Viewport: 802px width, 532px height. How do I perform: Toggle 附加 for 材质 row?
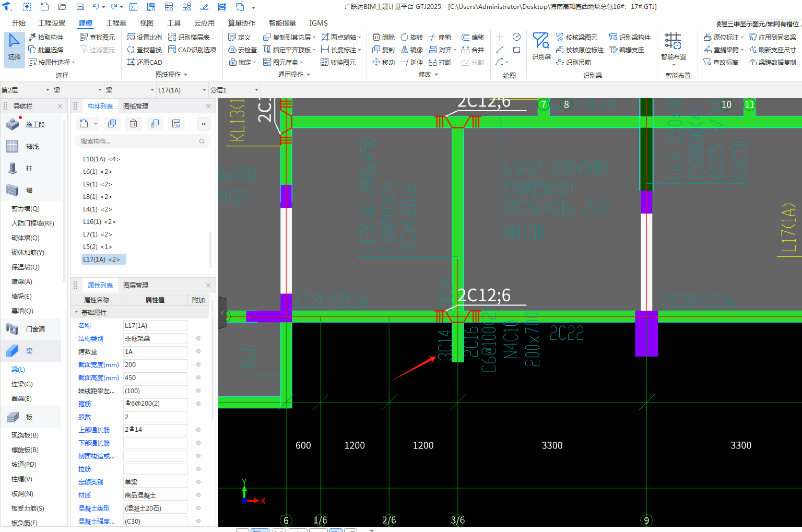click(x=198, y=495)
